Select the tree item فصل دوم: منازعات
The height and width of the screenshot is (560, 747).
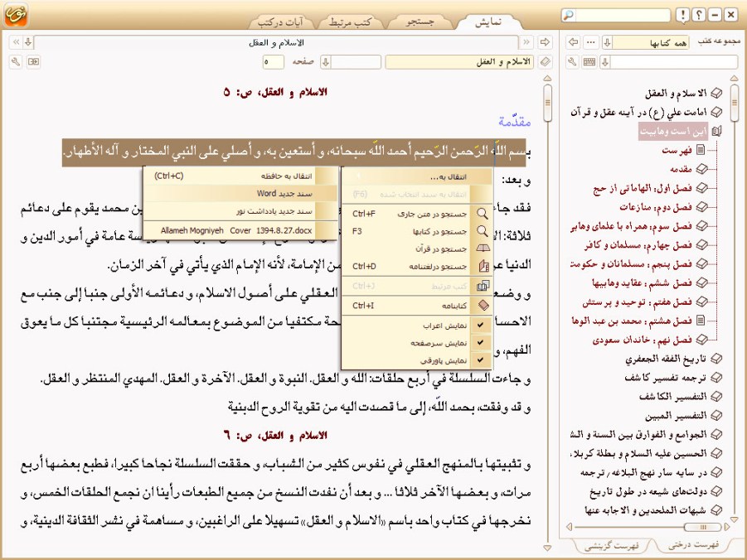(x=656, y=207)
